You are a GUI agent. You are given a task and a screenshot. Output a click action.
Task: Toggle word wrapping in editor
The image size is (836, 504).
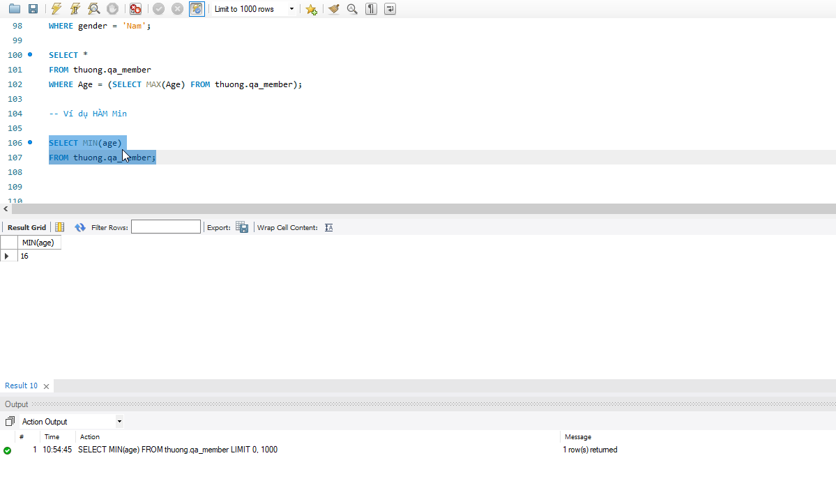[390, 8]
